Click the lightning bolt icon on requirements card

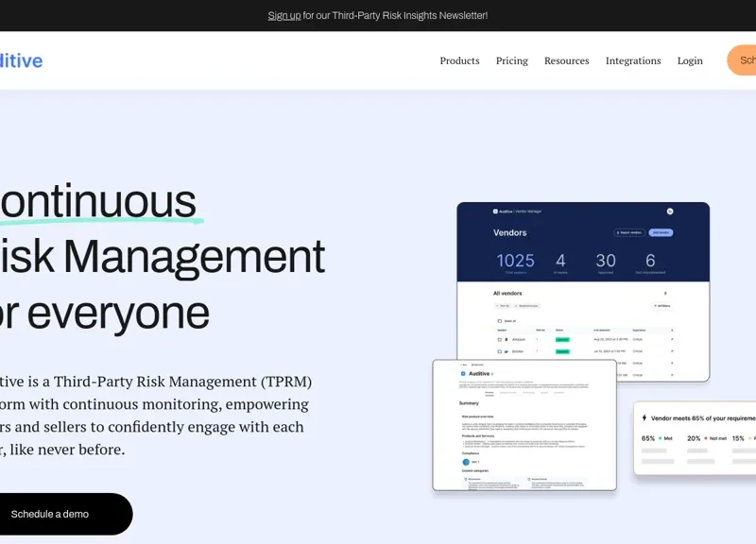[x=644, y=417]
